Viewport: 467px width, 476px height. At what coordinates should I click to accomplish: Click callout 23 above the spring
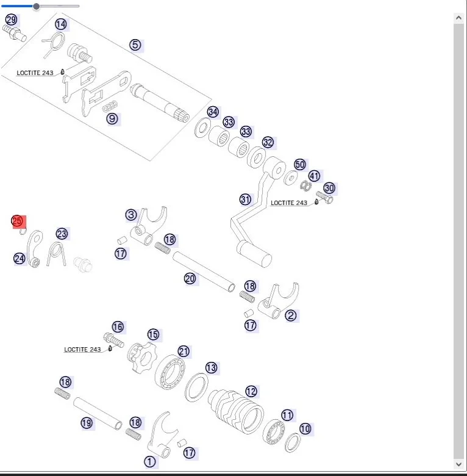pyautogui.click(x=62, y=234)
